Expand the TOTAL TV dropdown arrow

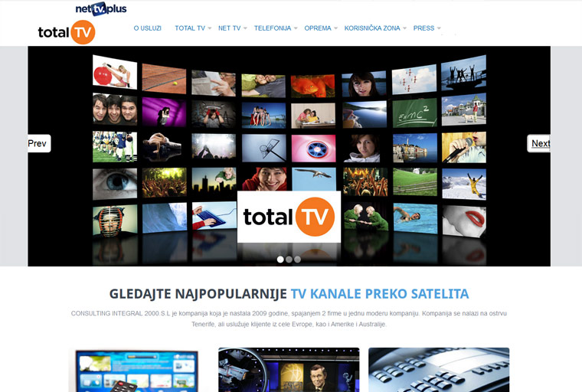pyautogui.click(x=210, y=28)
